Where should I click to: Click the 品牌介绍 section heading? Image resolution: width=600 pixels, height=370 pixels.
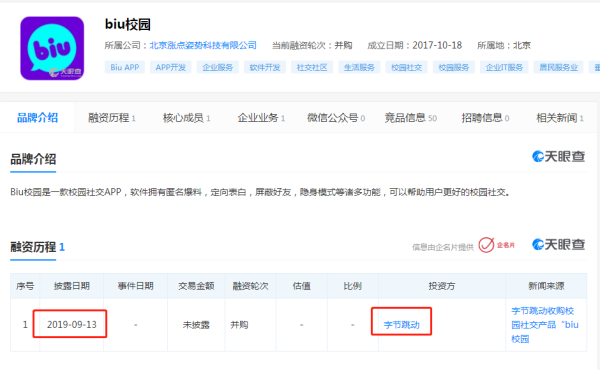tap(33, 159)
